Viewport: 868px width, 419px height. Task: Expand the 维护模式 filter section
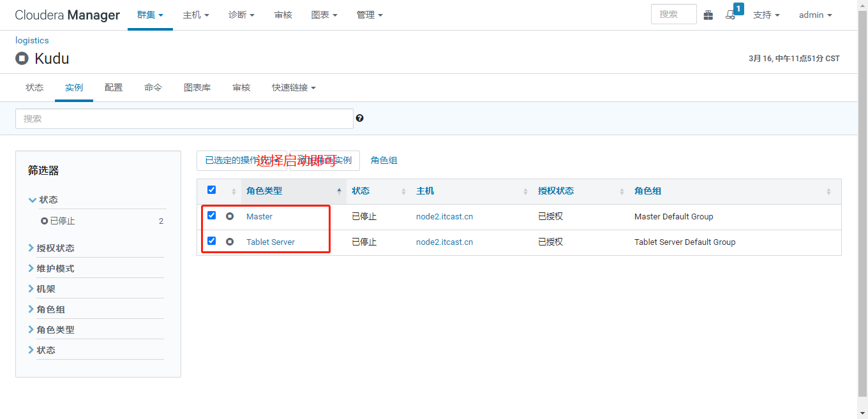52,268
